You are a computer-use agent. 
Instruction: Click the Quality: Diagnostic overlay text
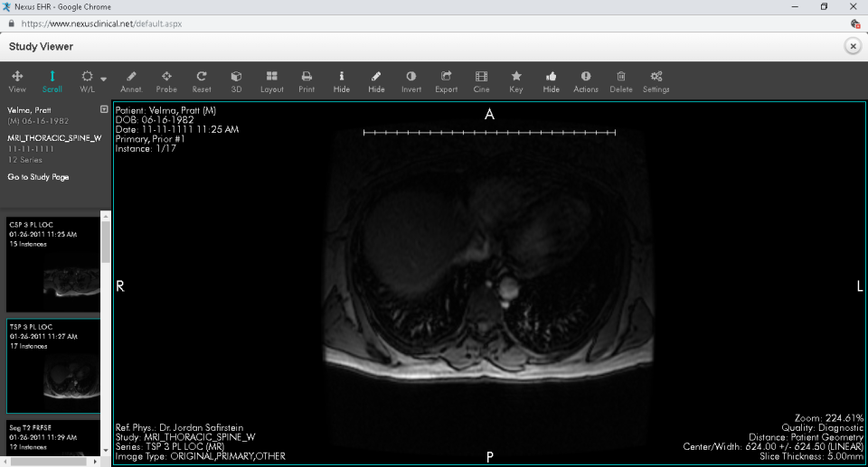822,427
